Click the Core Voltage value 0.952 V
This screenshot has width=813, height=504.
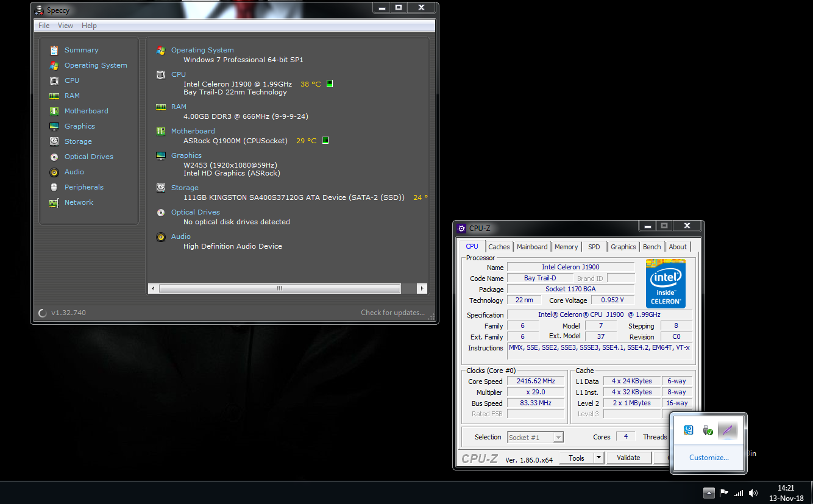pos(612,300)
